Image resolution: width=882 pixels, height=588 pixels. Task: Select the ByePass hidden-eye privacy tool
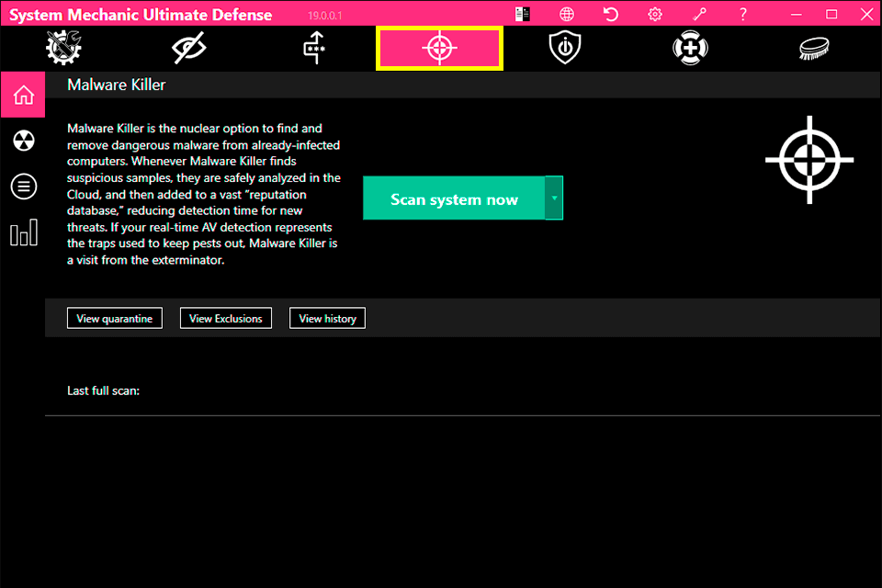tap(188, 47)
